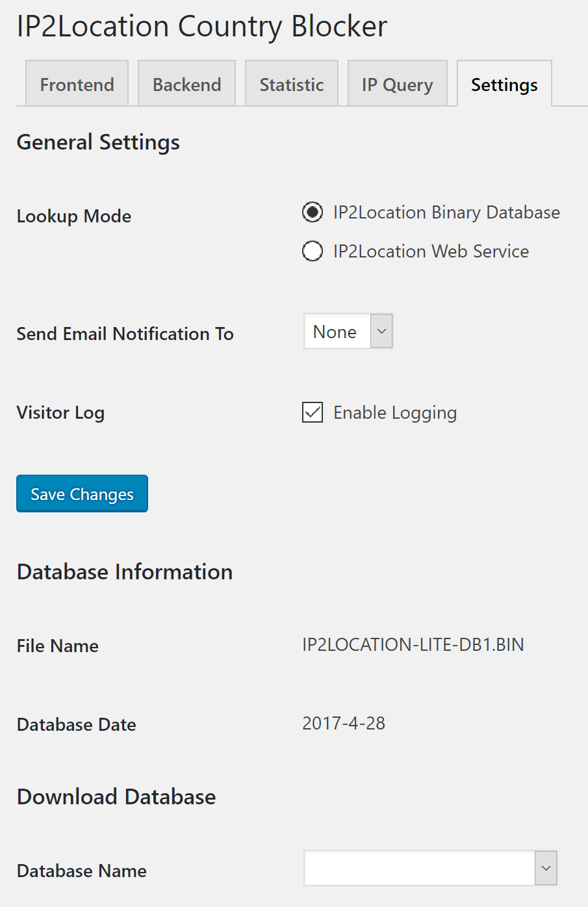This screenshot has height=907, width=588.
Task: Click the database date 2017-4-28
Action: (x=344, y=724)
